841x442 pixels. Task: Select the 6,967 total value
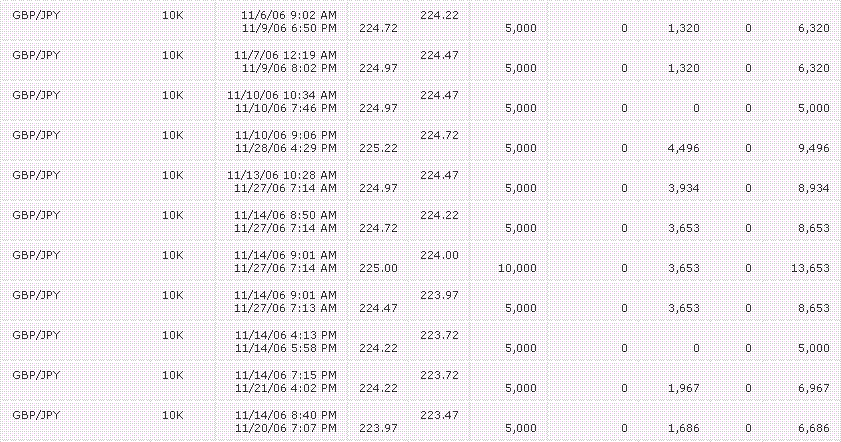[x=814, y=388]
